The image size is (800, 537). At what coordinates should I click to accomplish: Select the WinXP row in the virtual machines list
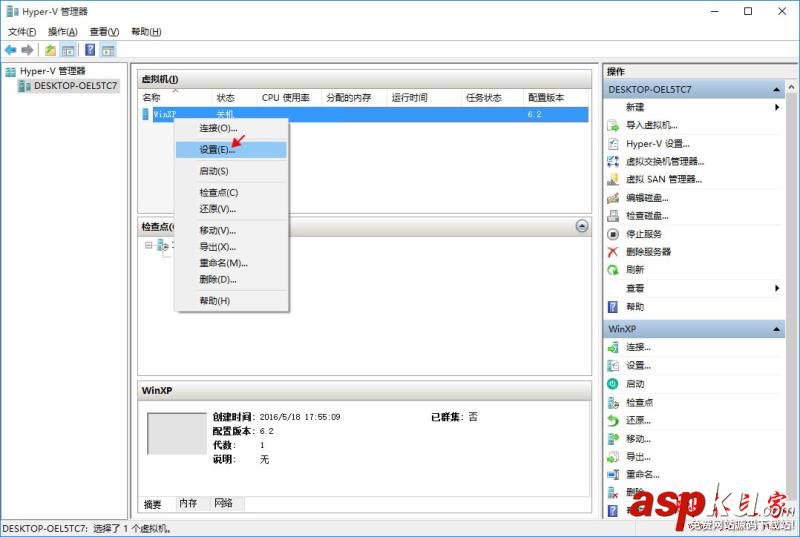point(364,114)
